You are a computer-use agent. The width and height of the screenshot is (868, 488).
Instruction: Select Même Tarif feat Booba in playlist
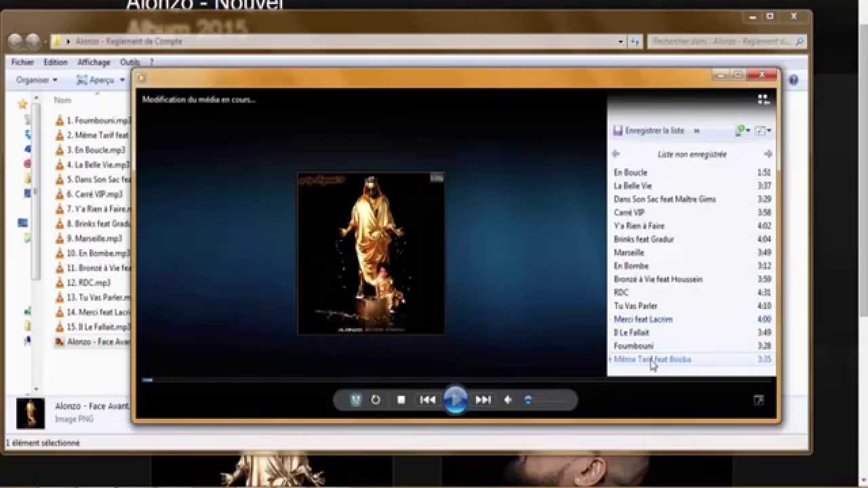click(x=692, y=359)
